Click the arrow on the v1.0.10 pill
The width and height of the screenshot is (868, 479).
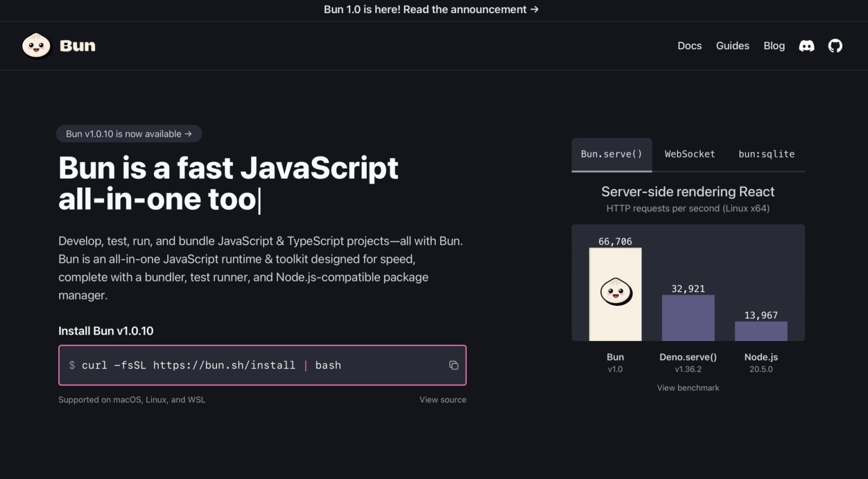189,133
